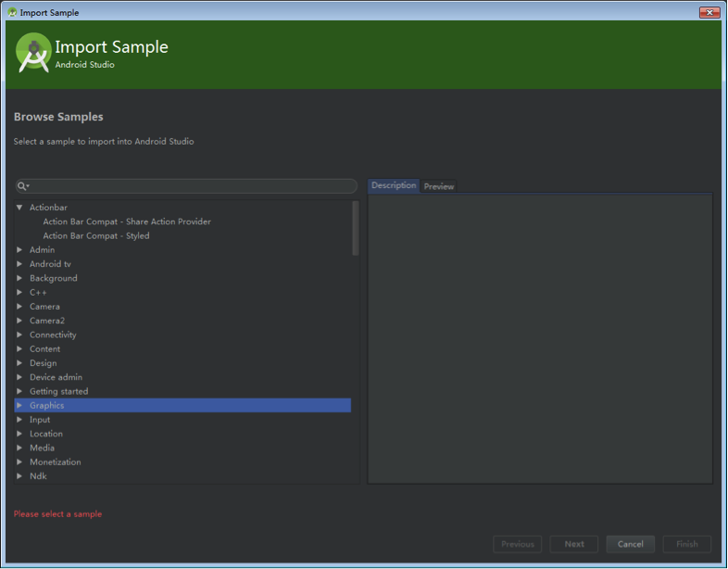The width and height of the screenshot is (728, 569).
Task: Click the Android Studio logo in header
Action: coord(33,53)
